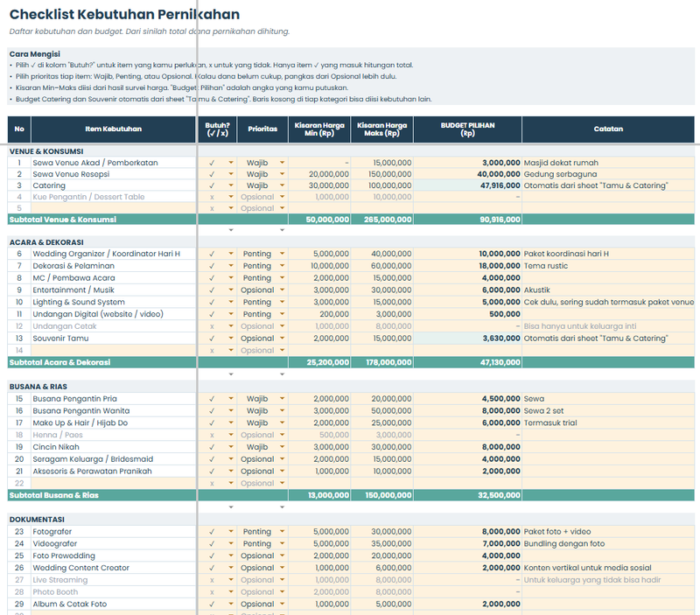Click the "Catatan" column header
Screen dimensions: 700x615
pyautogui.click(x=608, y=129)
